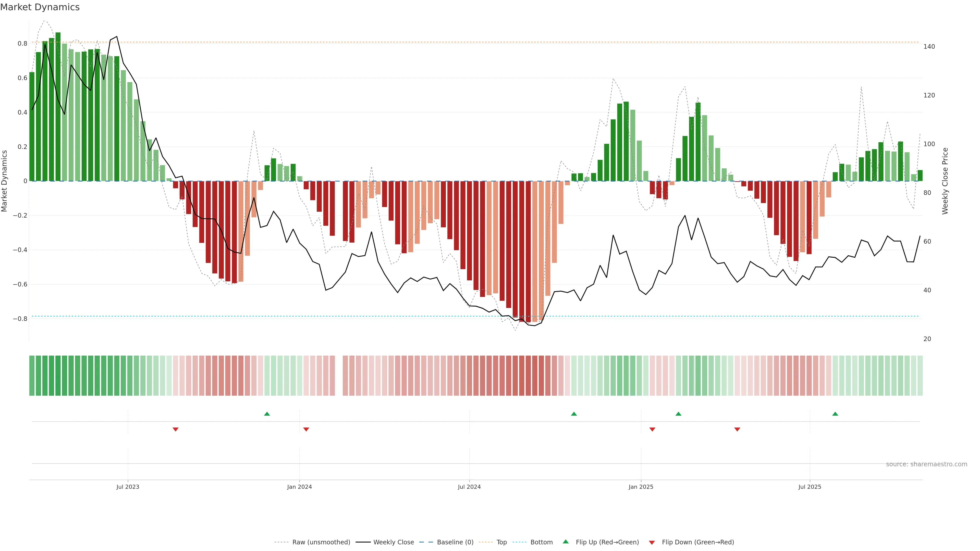Click green flip-up marker after Jul 2025
980x551 pixels.
pyautogui.click(x=835, y=414)
